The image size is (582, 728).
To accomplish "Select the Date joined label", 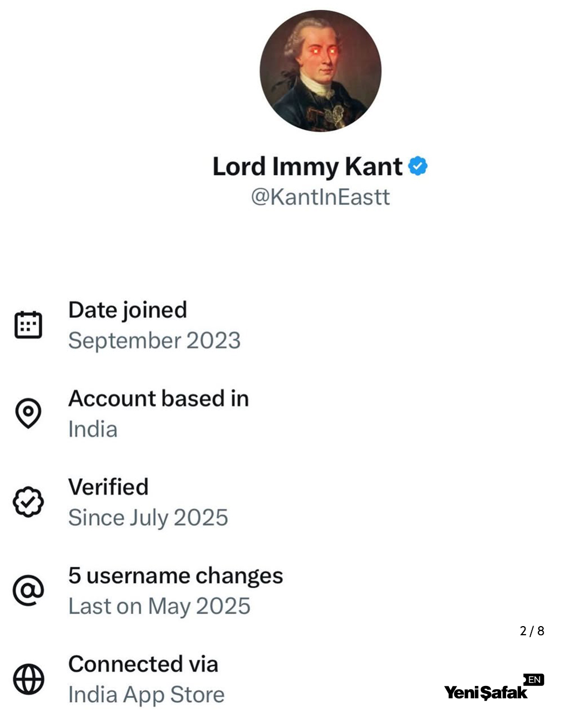I will click(x=128, y=310).
